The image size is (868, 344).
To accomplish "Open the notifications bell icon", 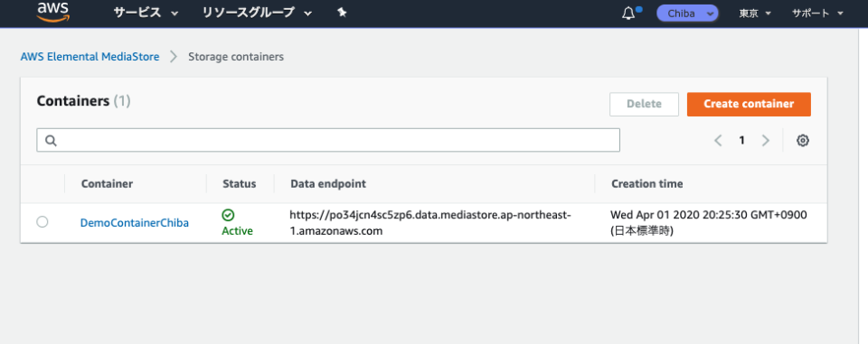I will point(628,14).
